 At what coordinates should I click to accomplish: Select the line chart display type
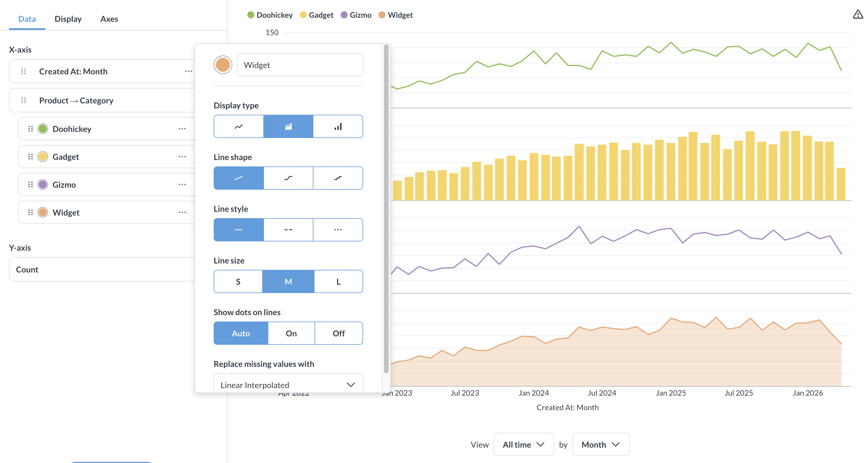click(239, 127)
